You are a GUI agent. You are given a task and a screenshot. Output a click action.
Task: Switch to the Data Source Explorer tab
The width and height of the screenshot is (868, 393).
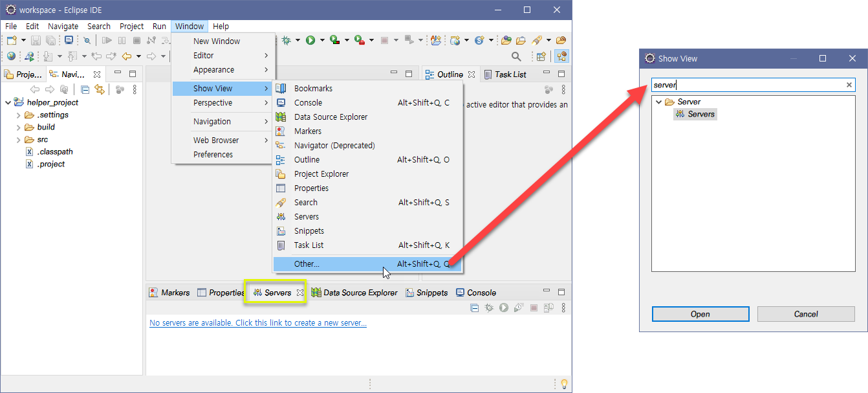click(x=354, y=293)
